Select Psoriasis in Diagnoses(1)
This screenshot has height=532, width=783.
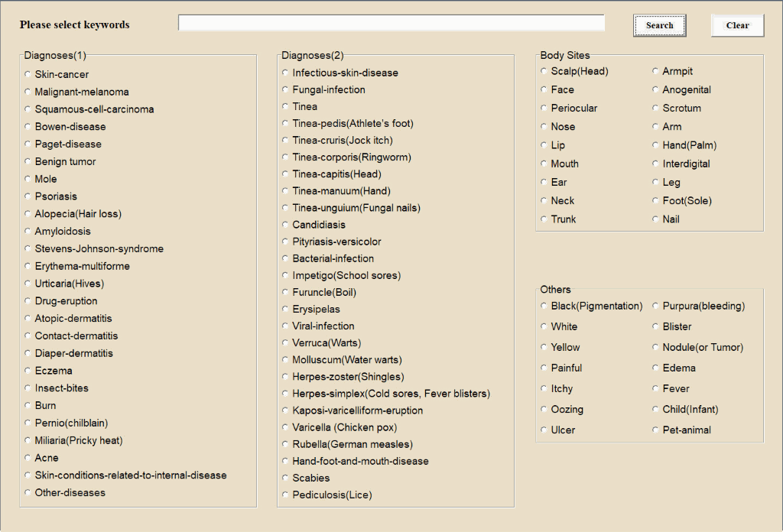coord(28,196)
